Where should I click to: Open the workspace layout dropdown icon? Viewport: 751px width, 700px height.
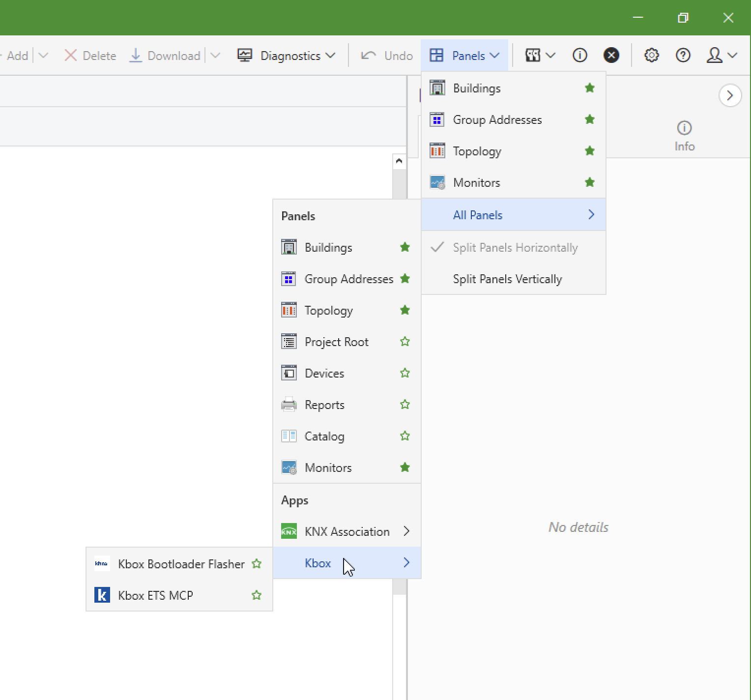[x=540, y=56]
